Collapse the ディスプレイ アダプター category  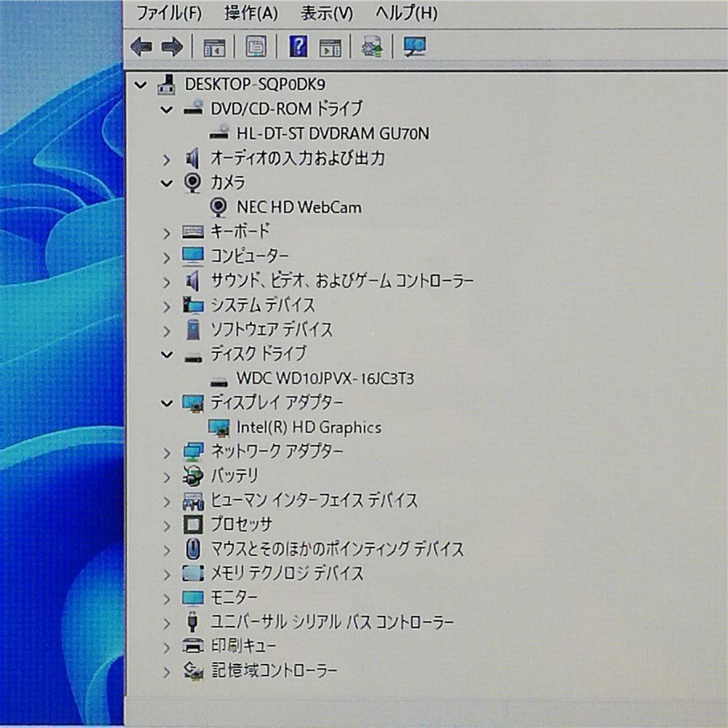pyautogui.click(x=166, y=404)
